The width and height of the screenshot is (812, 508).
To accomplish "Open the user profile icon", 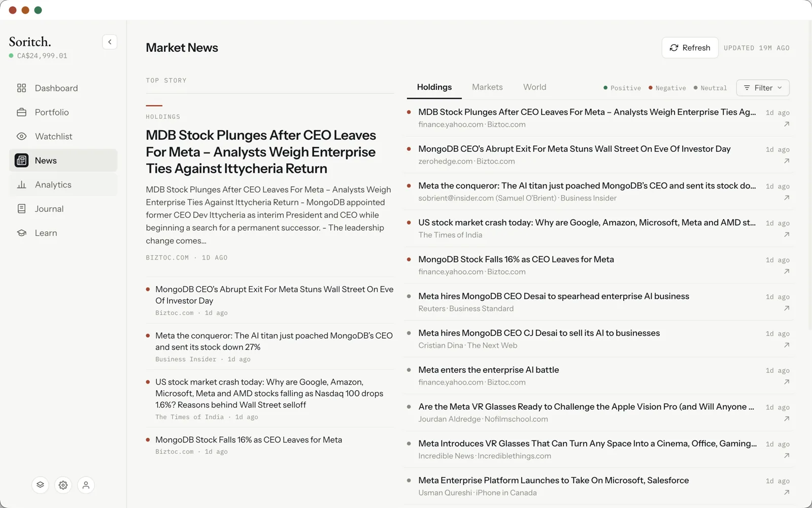I will click(86, 485).
